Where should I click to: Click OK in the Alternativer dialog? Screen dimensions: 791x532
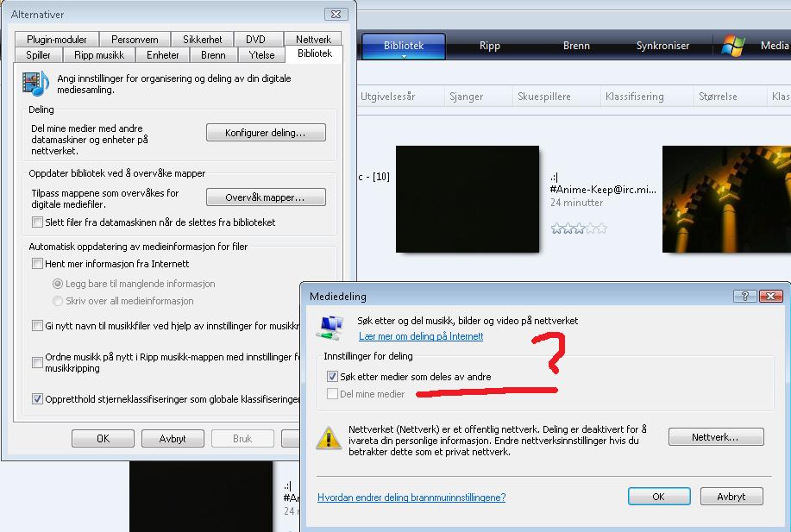click(103, 439)
